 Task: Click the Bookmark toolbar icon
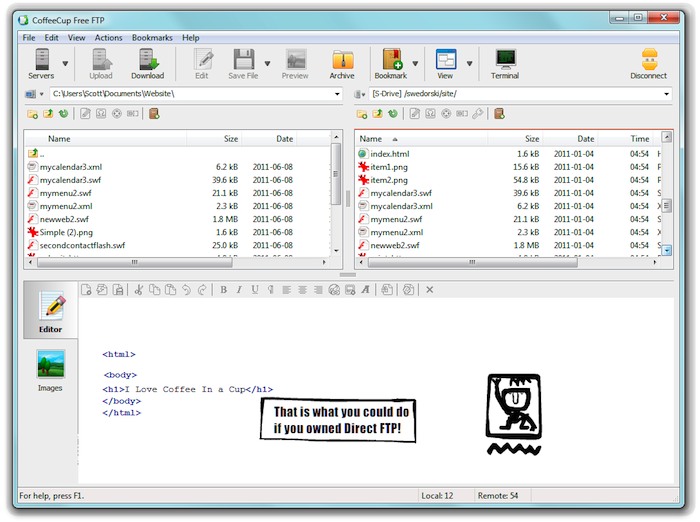[x=391, y=62]
